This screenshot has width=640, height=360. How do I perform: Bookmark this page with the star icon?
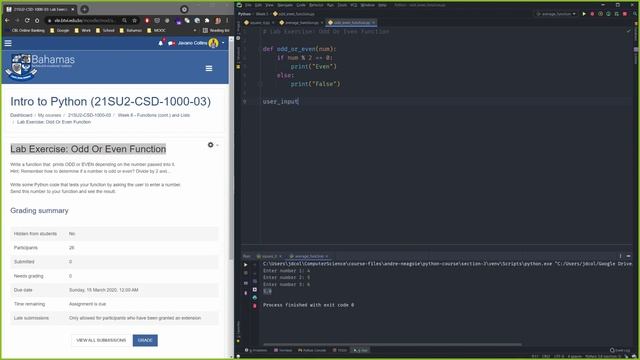[134, 20]
